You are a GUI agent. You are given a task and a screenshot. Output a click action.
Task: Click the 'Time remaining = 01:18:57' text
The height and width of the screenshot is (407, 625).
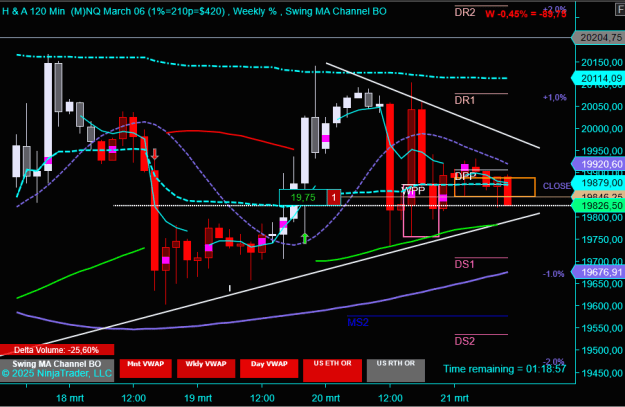(505, 369)
